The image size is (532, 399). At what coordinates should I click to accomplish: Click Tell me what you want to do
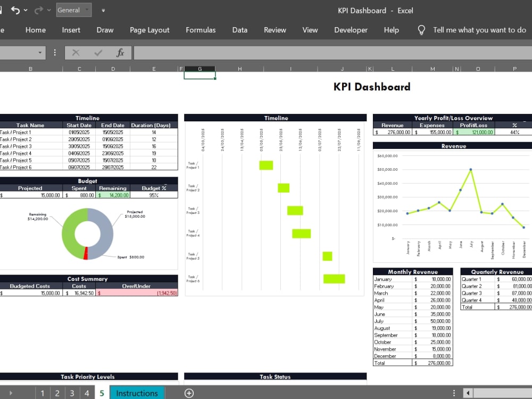tap(479, 30)
